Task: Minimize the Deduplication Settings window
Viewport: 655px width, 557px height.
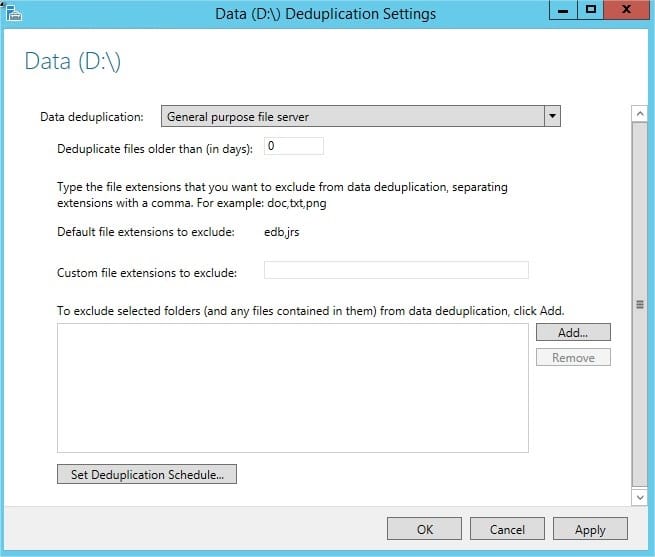Action: (x=563, y=10)
